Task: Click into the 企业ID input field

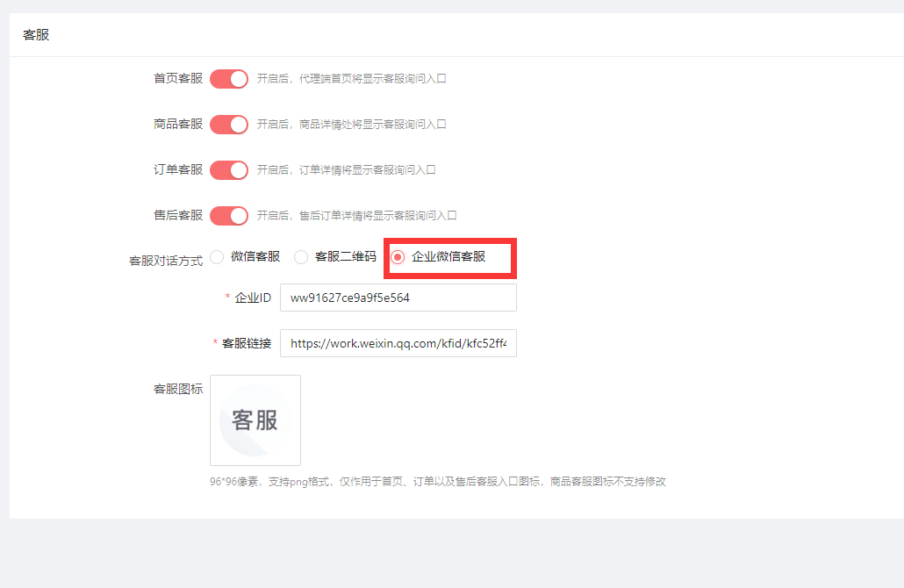Action: 398,298
